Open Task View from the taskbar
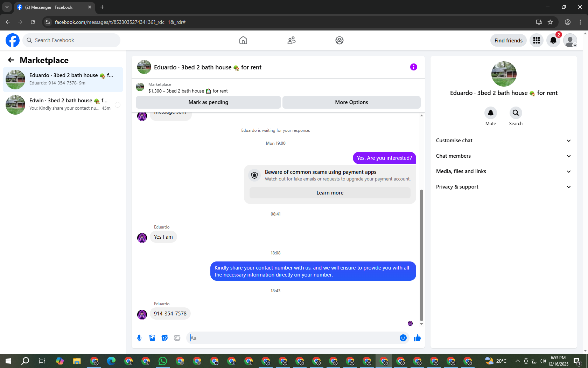This screenshot has width=588, height=368. (42, 361)
